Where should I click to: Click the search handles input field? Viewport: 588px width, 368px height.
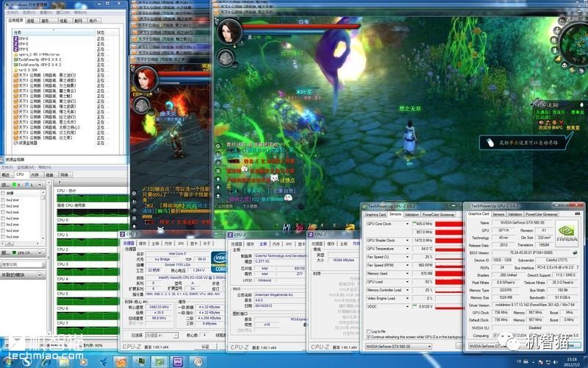tap(23, 264)
